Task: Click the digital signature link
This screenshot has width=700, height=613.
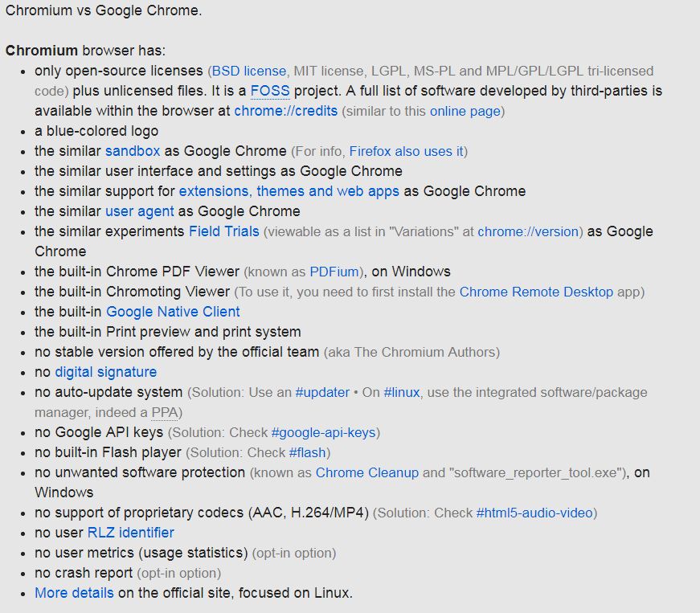Action: pyautogui.click(x=105, y=372)
